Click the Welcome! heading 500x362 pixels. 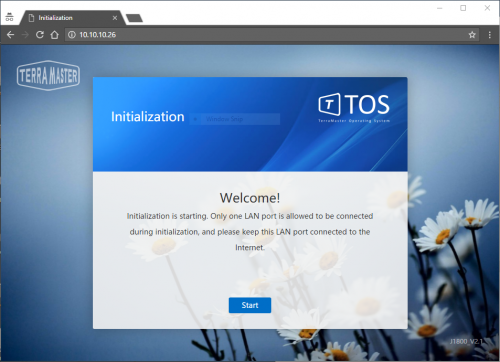[x=250, y=198]
